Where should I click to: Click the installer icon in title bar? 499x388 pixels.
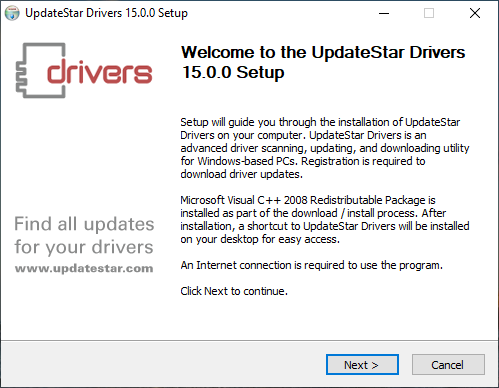click(12, 13)
